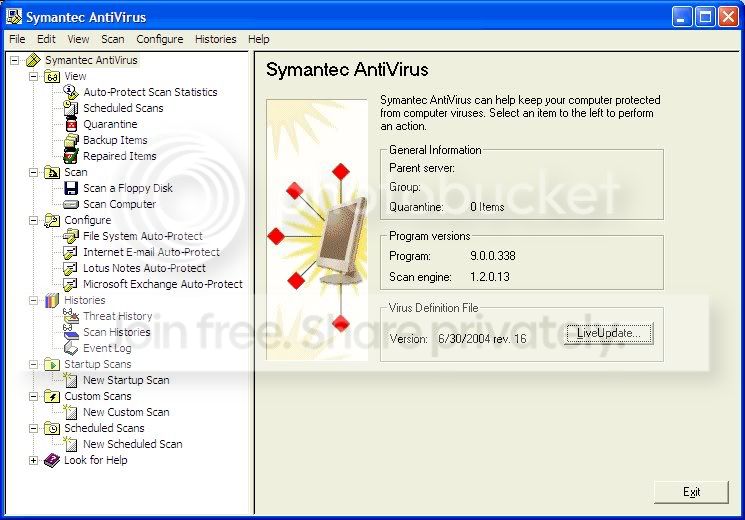Click the Microsoft Exchange Auto-Protect icon
Image resolution: width=745 pixels, height=520 pixels.
[x=70, y=284]
